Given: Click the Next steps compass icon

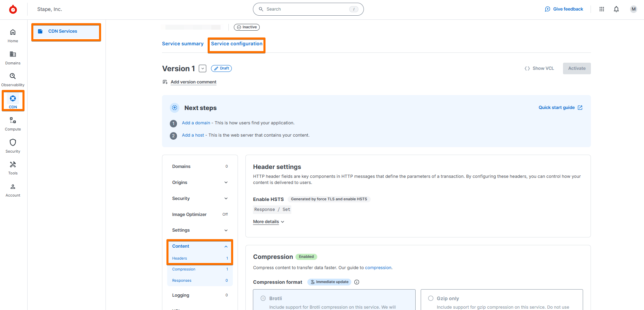Looking at the screenshot, I should pos(175,108).
